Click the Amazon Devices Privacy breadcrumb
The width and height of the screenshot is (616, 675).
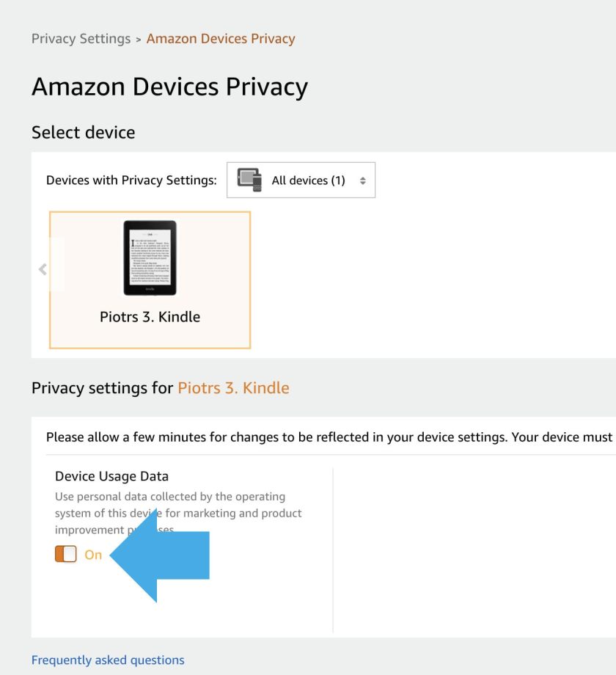point(221,39)
